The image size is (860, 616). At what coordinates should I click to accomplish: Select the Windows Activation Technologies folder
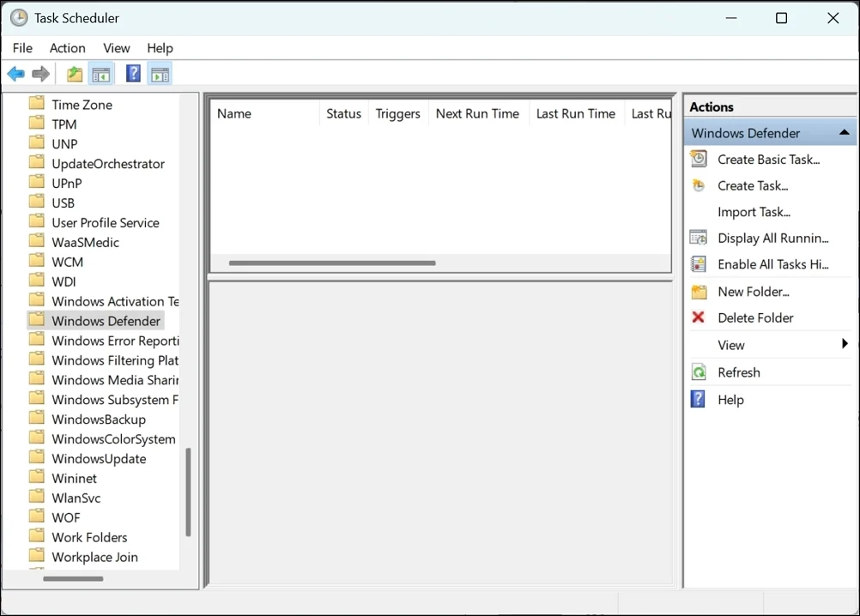pos(115,302)
